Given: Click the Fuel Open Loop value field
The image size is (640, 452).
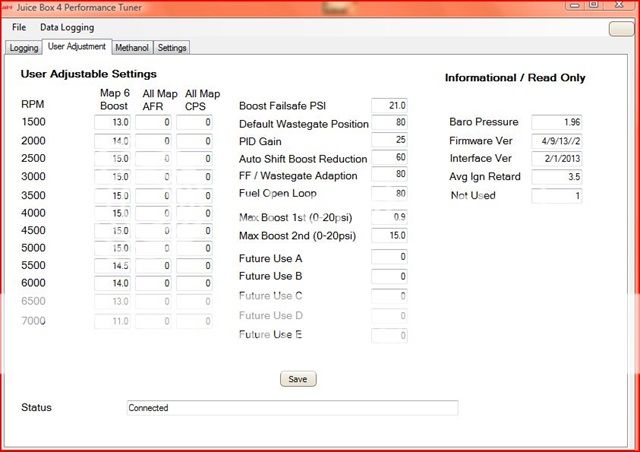Looking at the screenshot, I should point(389,193).
